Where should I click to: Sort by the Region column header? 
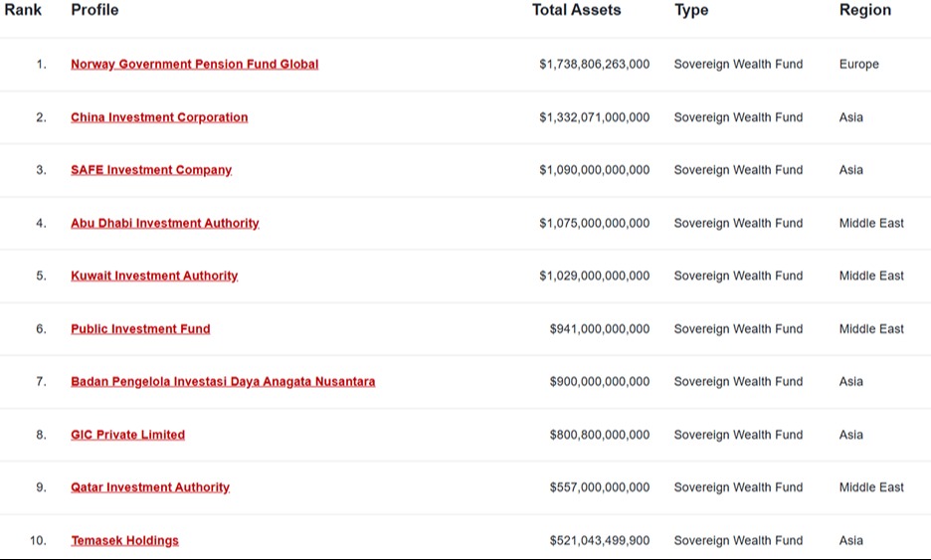coord(865,11)
